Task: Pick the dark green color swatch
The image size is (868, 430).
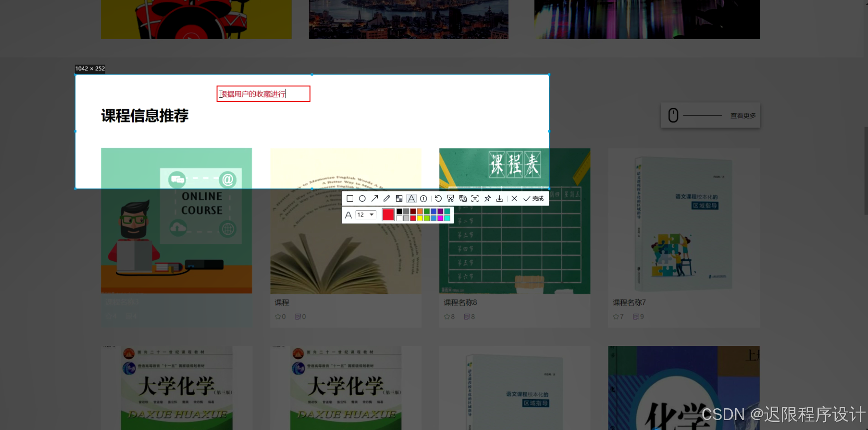Action: point(426,211)
